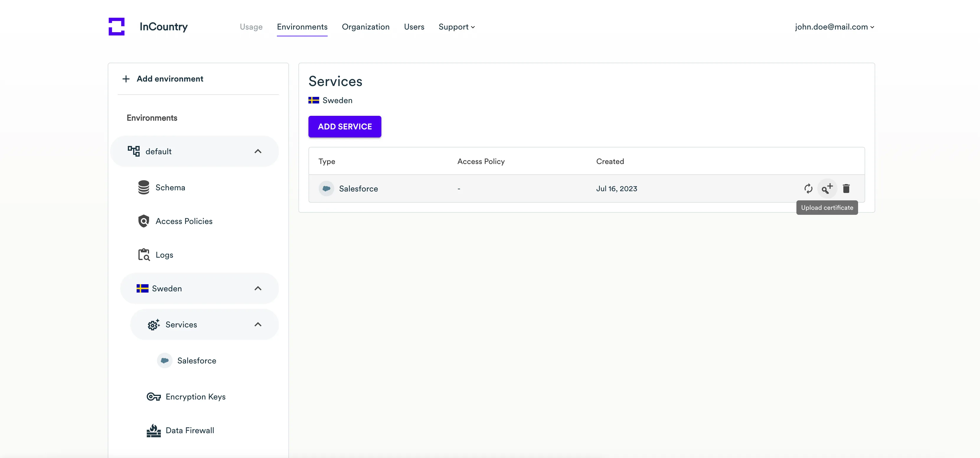This screenshot has width=980, height=458.
Task: Go to the Organization tab
Action: pyautogui.click(x=365, y=27)
